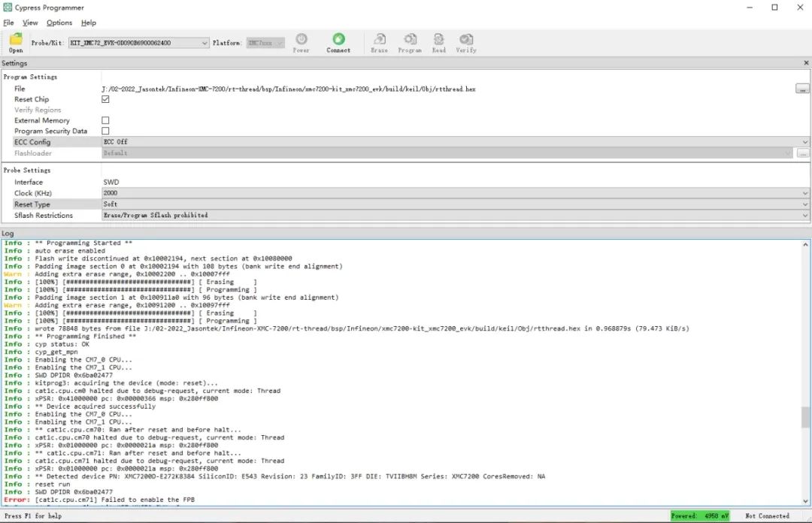Viewport: 812px width, 523px height.
Task: Close the Settings panel
Action: tap(806, 62)
